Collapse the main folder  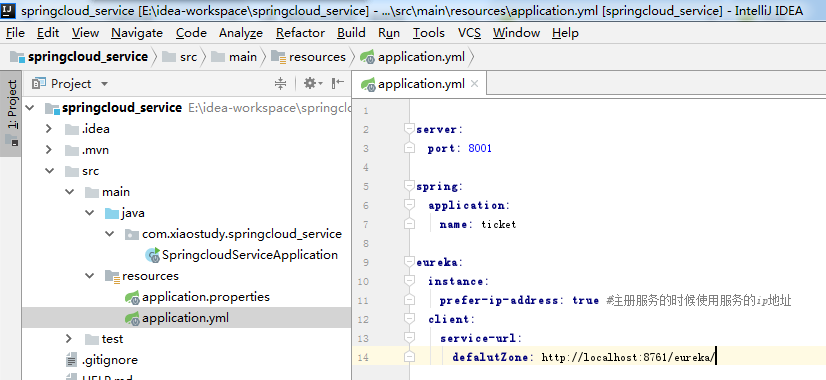point(70,192)
